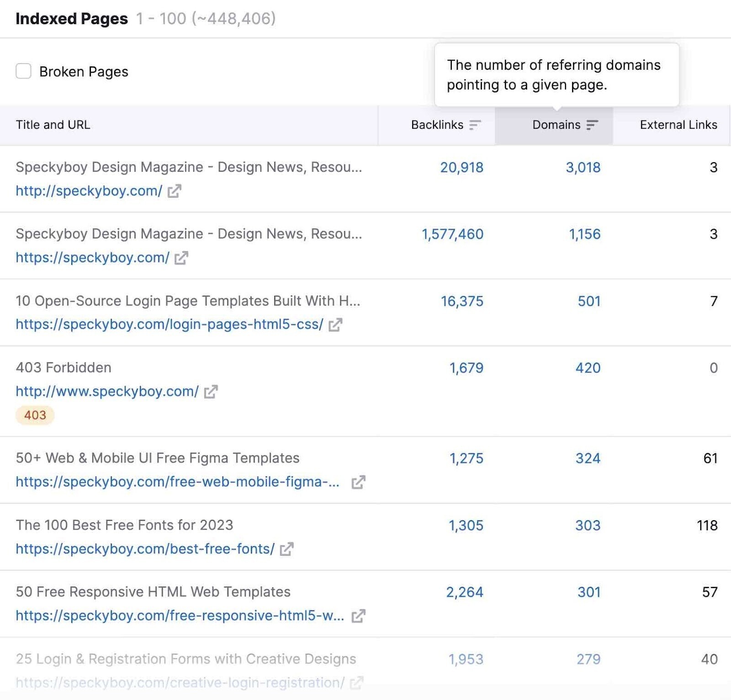Open referring domains count 301
The image size is (731, 700).
[589, 592]
